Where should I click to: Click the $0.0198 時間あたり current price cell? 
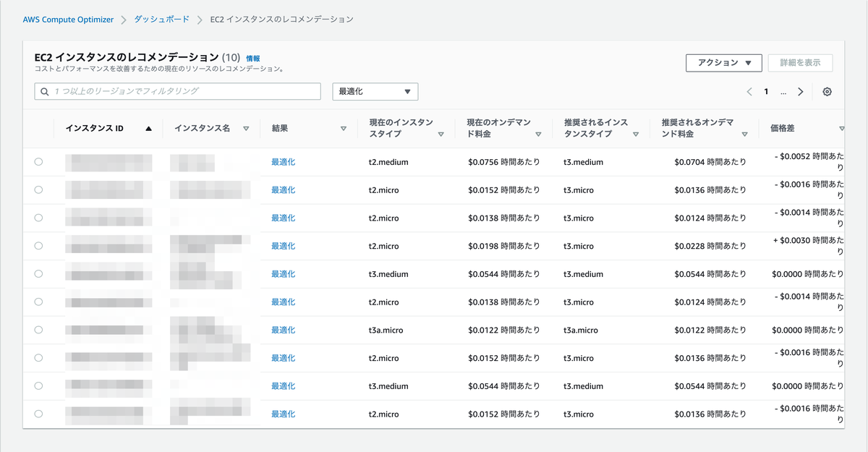click(x=504, y=246)
